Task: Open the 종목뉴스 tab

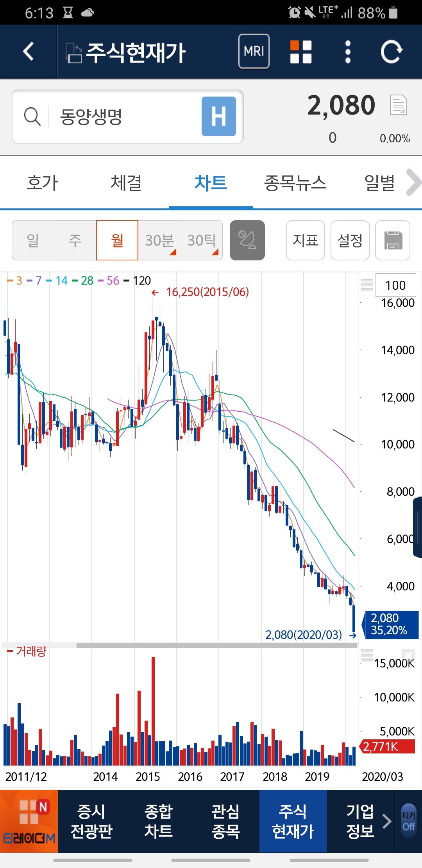Action: pyautogui.click(x=295, y=183)
